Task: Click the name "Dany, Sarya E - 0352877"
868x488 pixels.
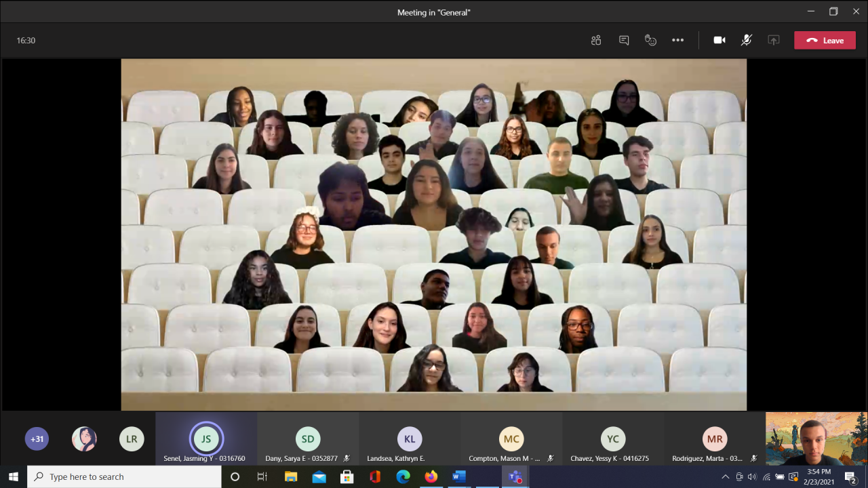Action: pyautogui.click(x=301, y=459)
